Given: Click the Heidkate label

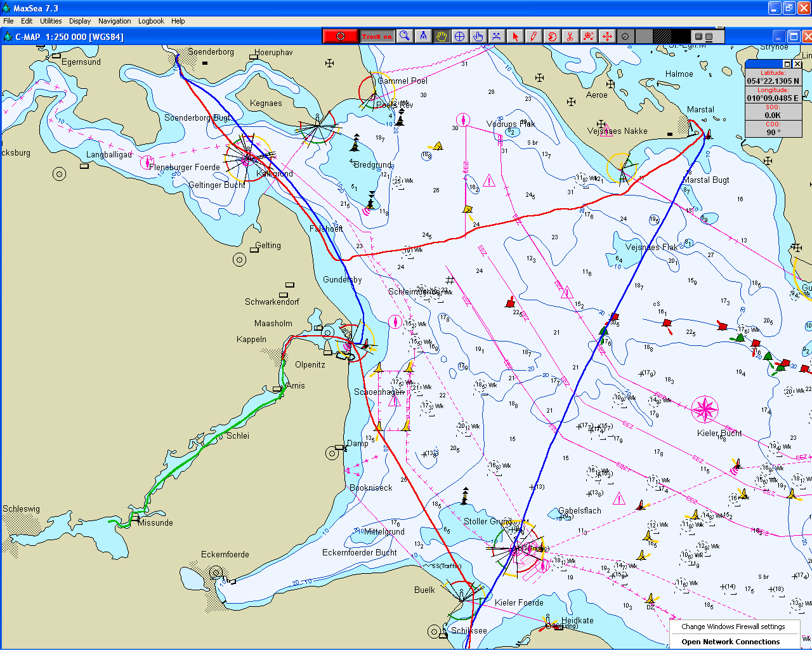Looking at the screenshot, I should pyautogui.click(x=577, y=620).
